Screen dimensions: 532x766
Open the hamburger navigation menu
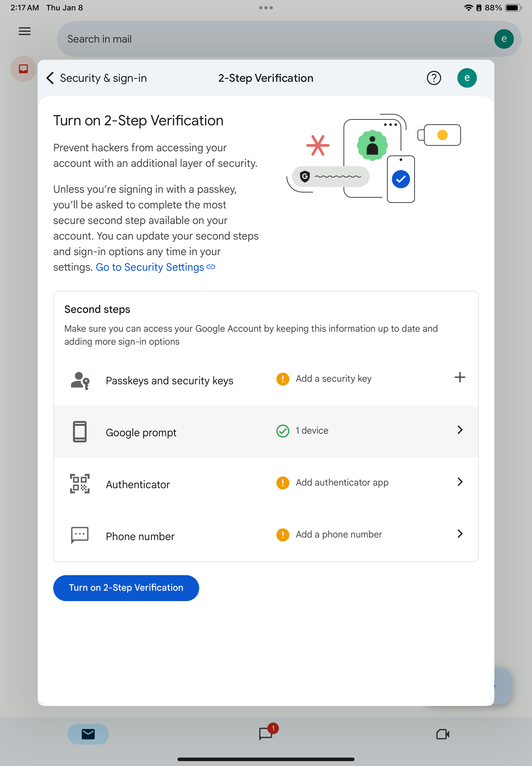coord(25,31)
